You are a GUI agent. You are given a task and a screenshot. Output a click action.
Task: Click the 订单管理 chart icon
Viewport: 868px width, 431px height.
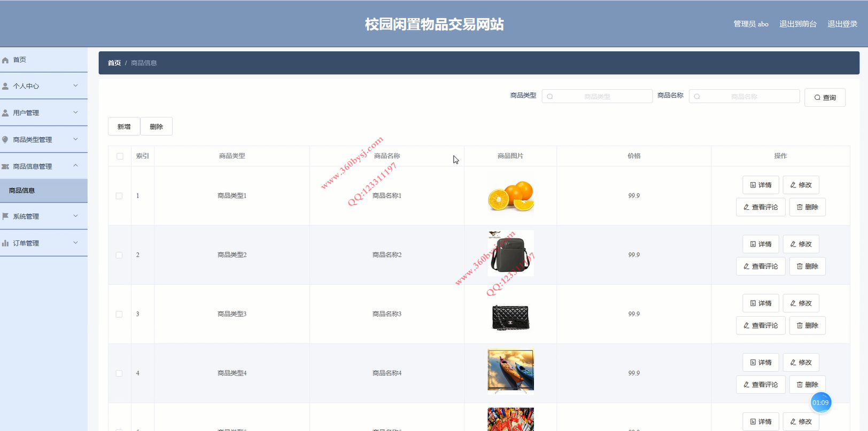(x=5, y=243)
